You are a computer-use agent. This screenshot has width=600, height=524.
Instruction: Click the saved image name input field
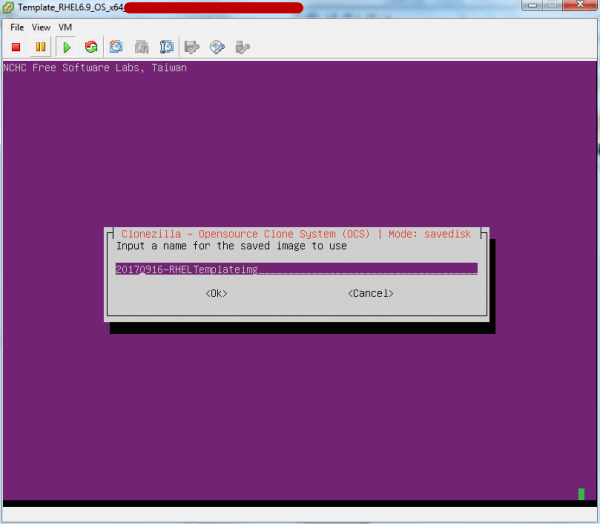297,269
